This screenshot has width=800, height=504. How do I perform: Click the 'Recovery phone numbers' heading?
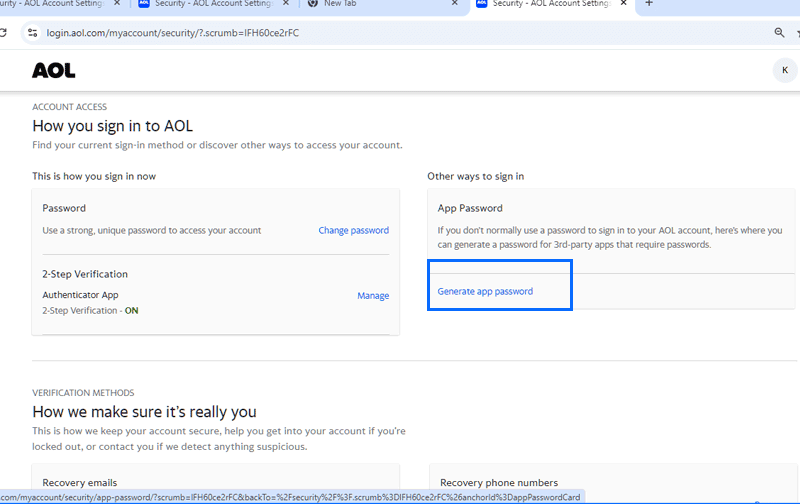tap(499, 483)
